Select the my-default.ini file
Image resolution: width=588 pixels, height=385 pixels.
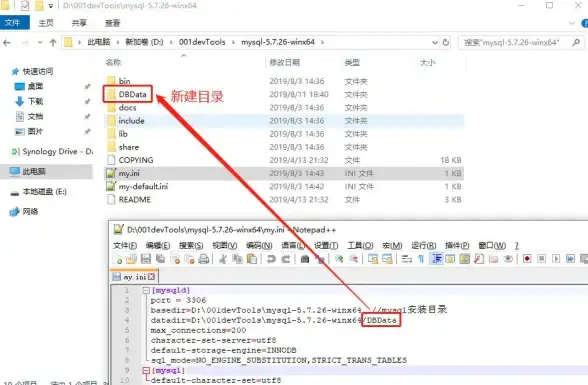click(143, 186)
